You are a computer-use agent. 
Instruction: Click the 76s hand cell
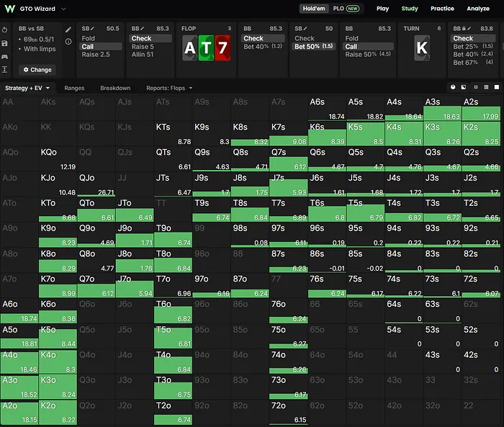(x=327, y=286)
